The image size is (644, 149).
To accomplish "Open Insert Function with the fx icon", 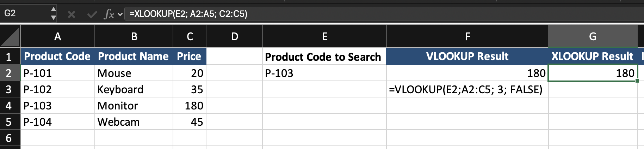I will [x=109, y=14].
